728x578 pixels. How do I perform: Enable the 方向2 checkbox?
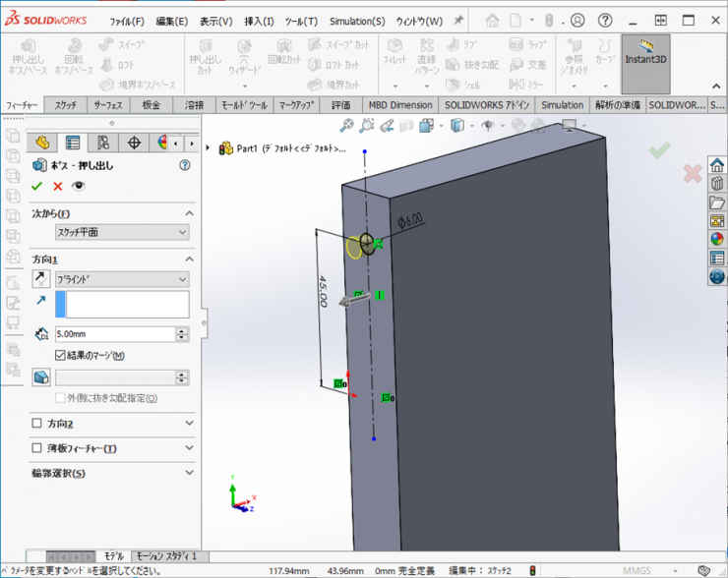coord(37,424)
